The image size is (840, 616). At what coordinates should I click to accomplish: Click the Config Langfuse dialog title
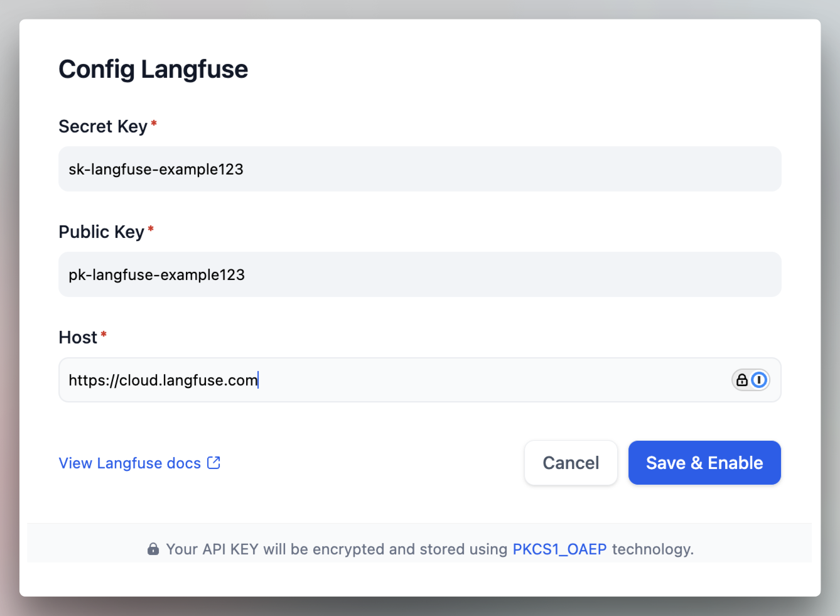[153, 69]
